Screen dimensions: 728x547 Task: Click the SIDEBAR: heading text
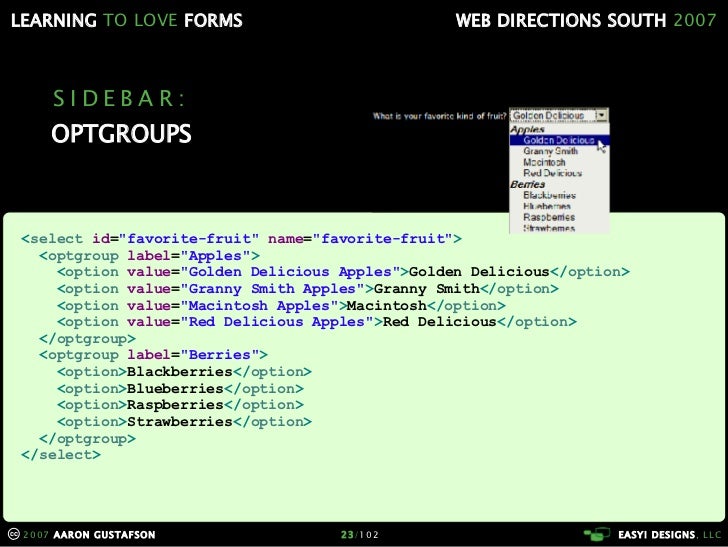119,98
